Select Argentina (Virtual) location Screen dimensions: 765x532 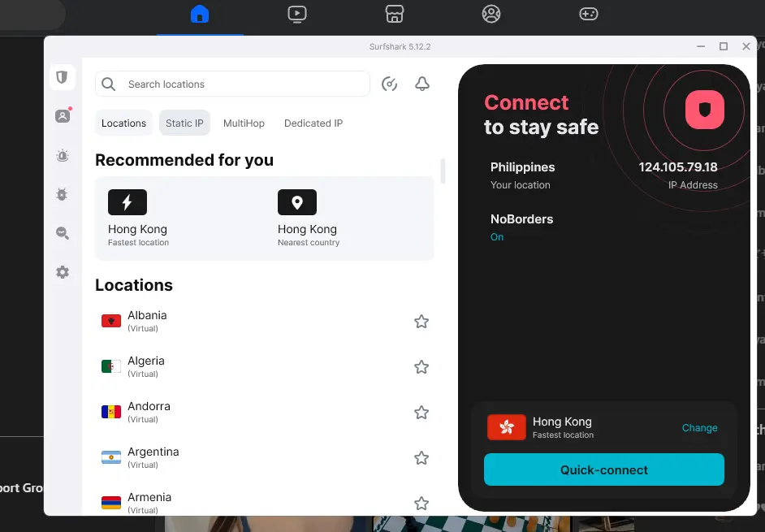tap(265, 458)
